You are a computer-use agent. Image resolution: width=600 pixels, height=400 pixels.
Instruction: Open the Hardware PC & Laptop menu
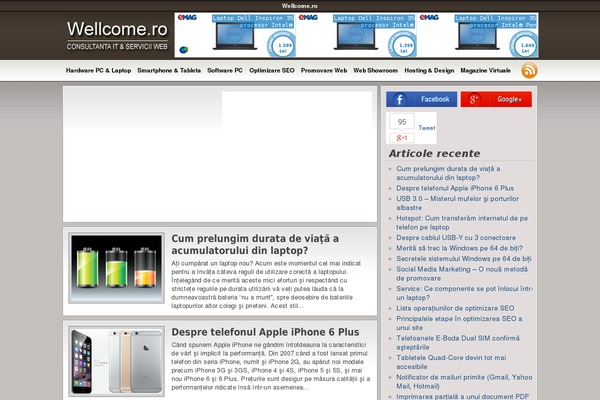[98, 70]
